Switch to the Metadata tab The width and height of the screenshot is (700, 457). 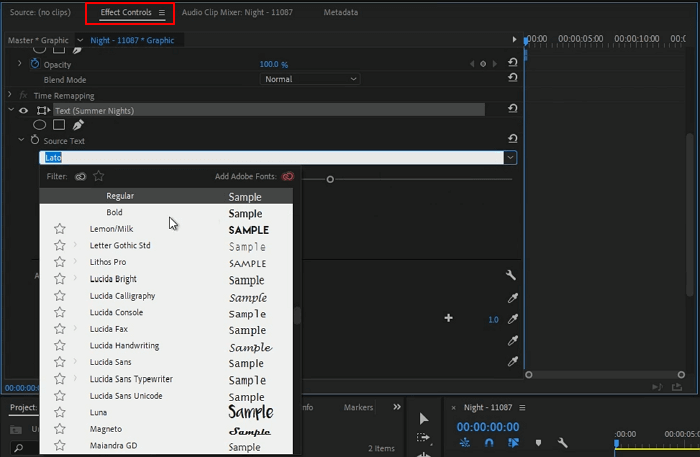tap(341, 12)
